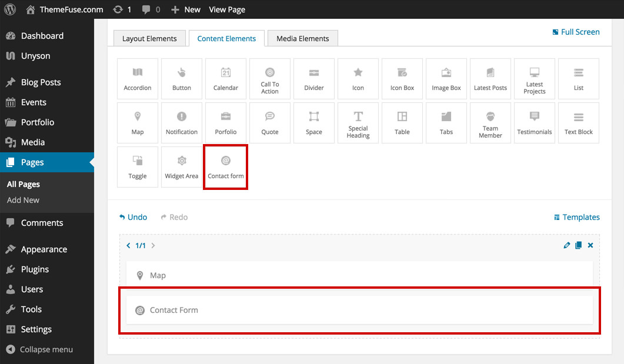Add an Accordion element
The image size is (624, 364).
pyautogui.click(x=137, y=79)
